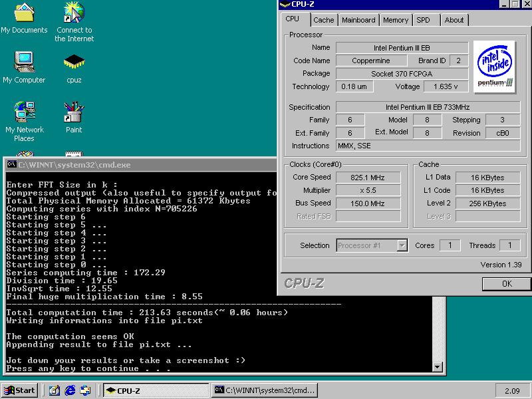Viewport: 532px width, 399px height.
Task: Click the L1 Code 16 KBytes value
Action: (x=487, y=190)
